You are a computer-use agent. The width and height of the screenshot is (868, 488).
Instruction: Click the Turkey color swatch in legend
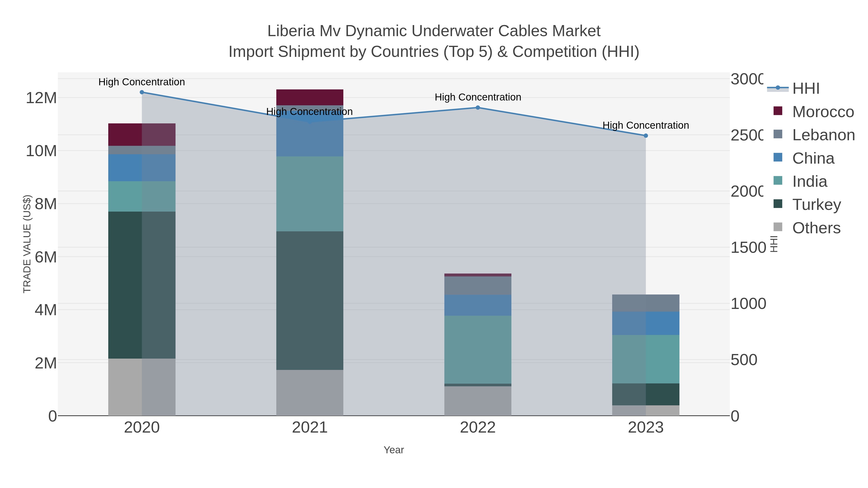coord(778,204)
